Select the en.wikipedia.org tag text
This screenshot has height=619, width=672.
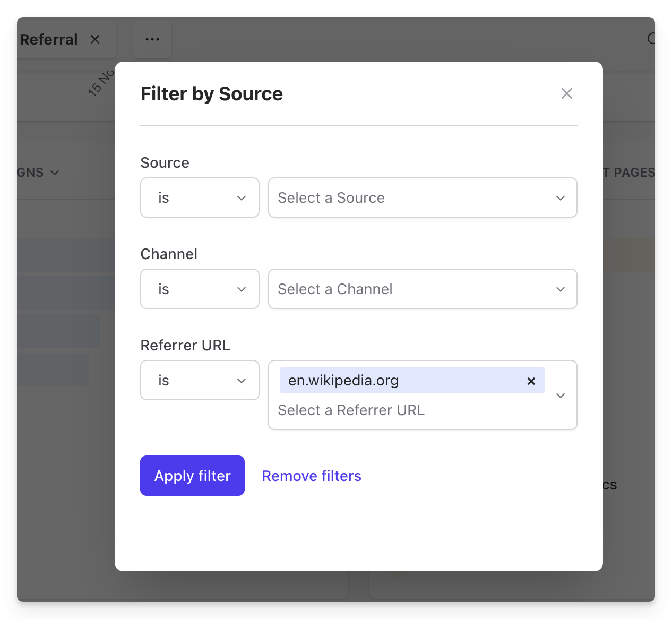click(x=343, y=381)
